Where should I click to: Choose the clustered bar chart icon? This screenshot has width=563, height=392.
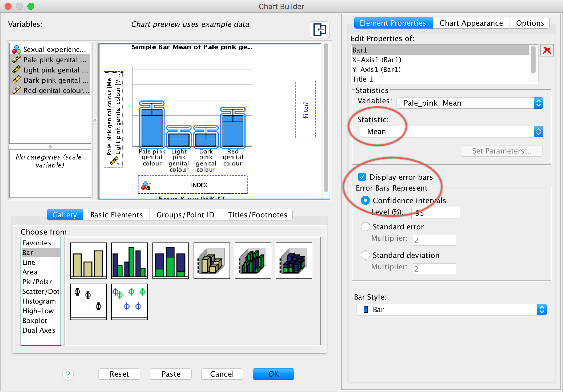coord(129,260)
